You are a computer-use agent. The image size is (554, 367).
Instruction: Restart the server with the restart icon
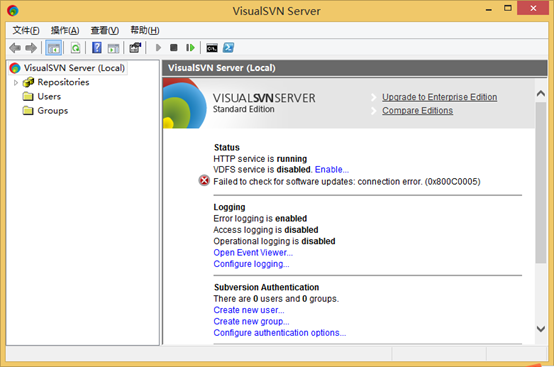click(x=190, y=47)
